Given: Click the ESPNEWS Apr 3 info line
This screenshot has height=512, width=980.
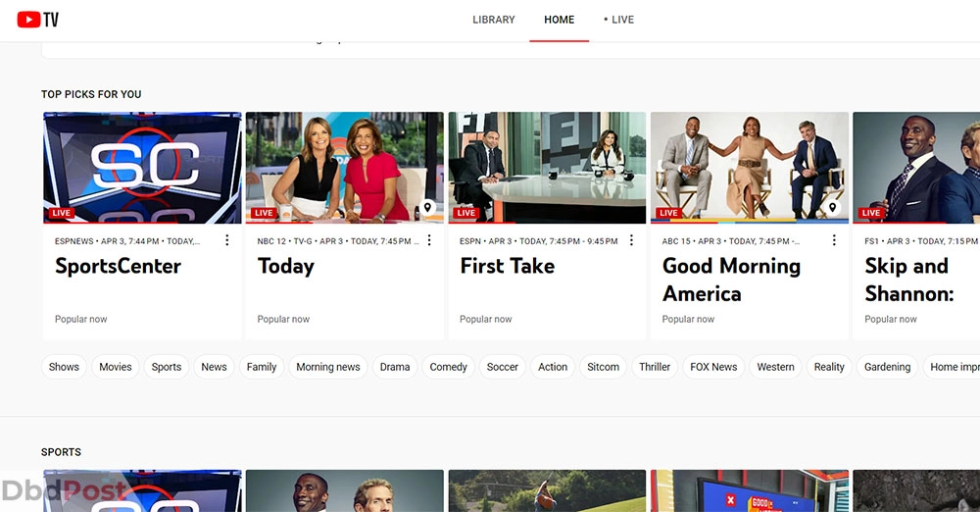Looking at the screenshot, I should [x=127, y=241].
